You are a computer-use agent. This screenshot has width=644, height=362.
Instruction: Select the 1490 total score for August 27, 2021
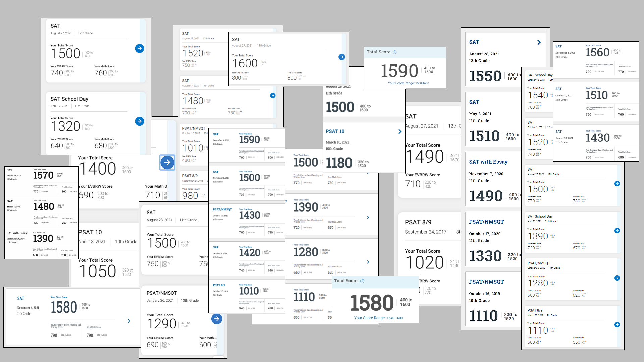[x=425, y=157]
